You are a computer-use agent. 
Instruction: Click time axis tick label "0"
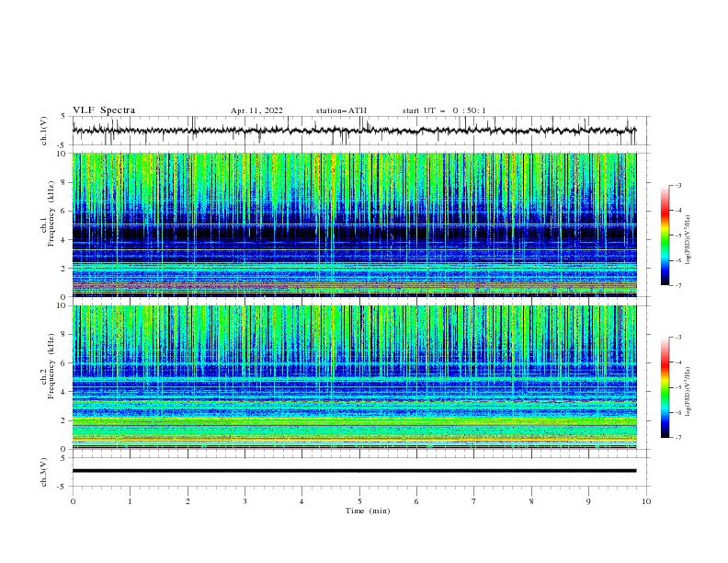(73, 501)
